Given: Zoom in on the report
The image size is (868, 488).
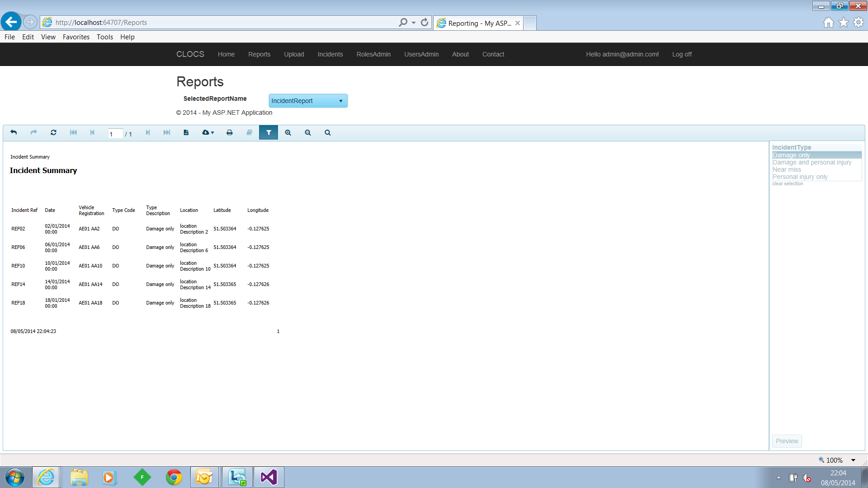Looking at the screenshot, I should pos(288,132).
